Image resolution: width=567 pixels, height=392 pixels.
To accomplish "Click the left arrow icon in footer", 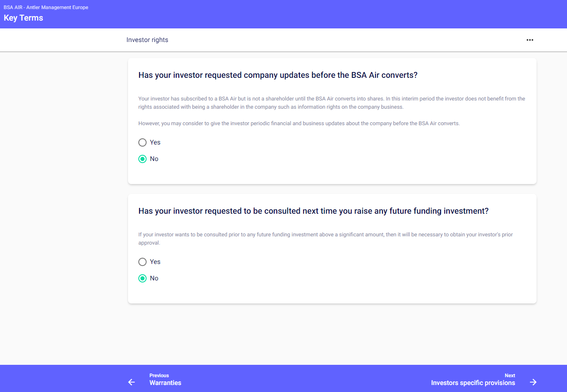I will (131, 382).
